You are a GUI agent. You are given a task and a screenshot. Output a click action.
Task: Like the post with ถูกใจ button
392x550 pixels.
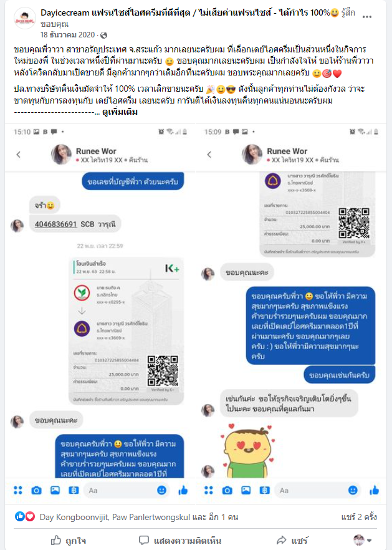coord(69,541)
